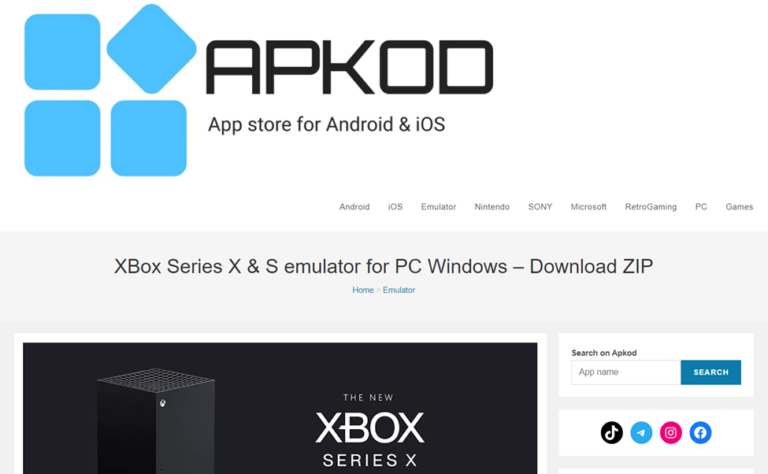Click the Home breadcrumb link

[363, 290]
